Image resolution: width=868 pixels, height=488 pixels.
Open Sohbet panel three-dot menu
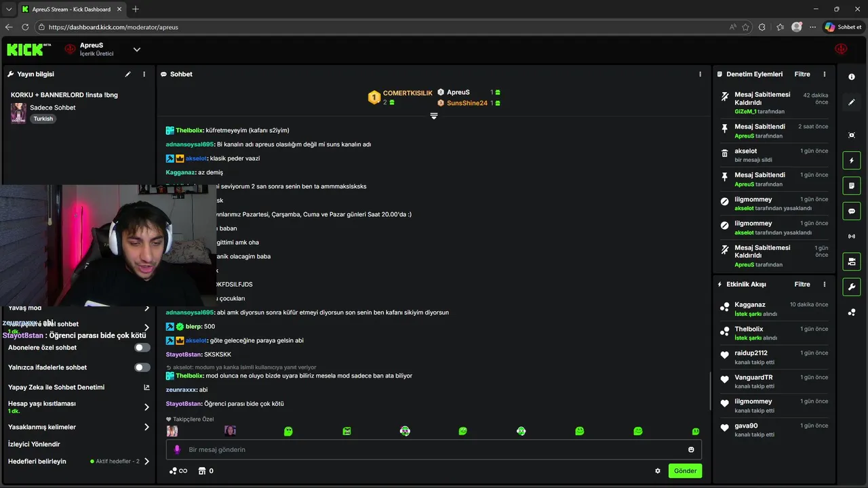pos(700,74)
